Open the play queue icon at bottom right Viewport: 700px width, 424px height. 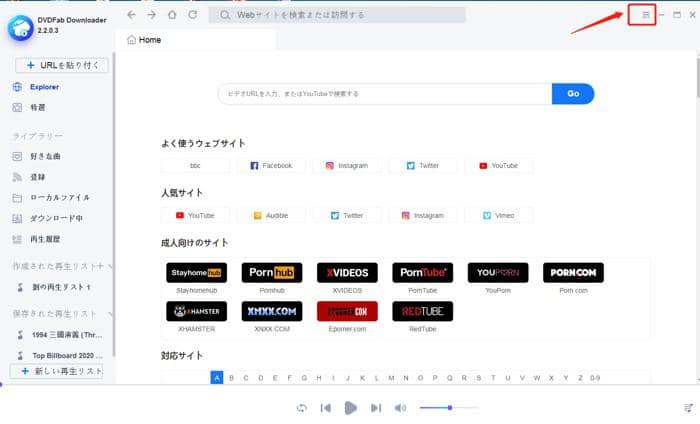point(688,408)
